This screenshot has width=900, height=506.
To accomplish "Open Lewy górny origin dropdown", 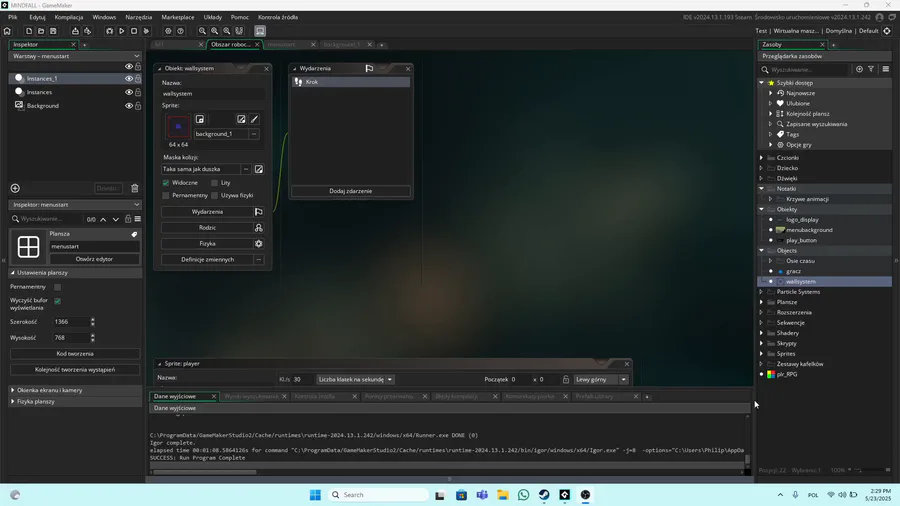I will (601, 380).
